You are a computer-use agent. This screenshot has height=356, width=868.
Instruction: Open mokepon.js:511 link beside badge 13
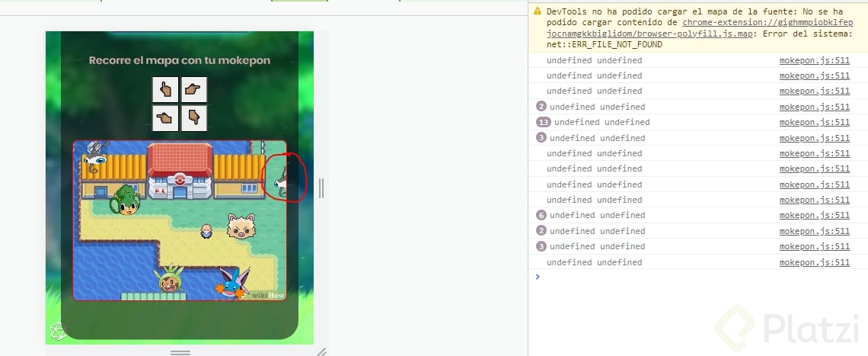(x=814, y=122)
